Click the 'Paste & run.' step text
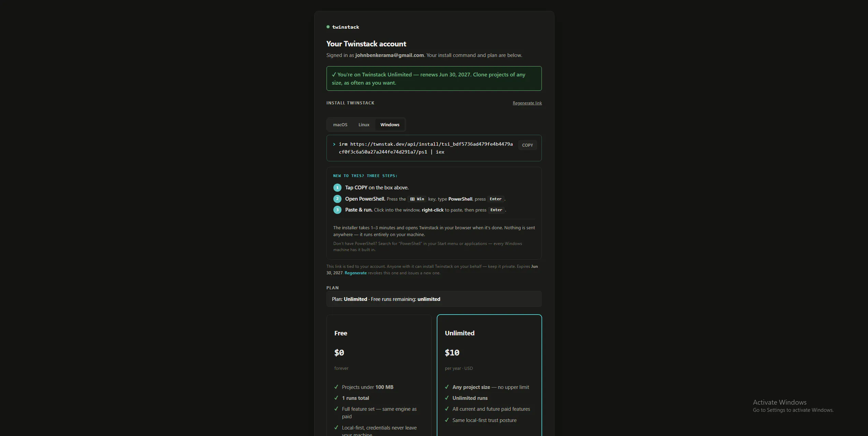Screen dimensions: 868x436 tap(359, 210)
